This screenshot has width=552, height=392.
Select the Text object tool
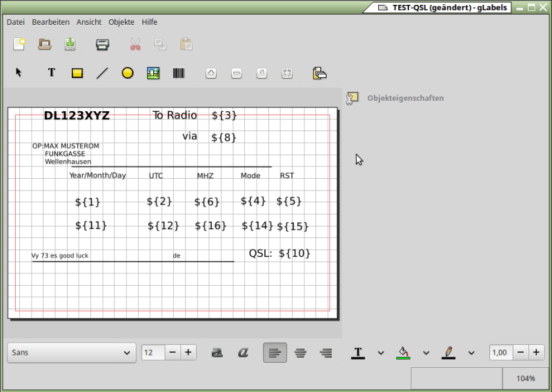51,72
